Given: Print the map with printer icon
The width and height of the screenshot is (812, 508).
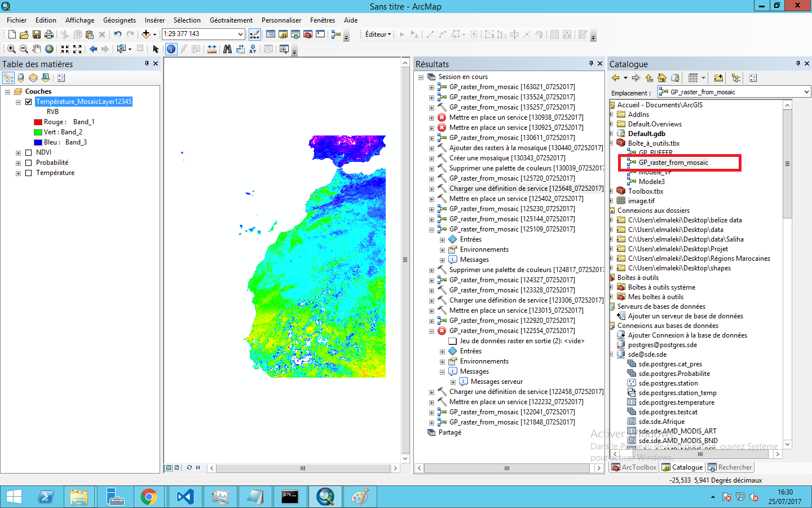Looking at the screenshot, I should [x=49, y=34].
